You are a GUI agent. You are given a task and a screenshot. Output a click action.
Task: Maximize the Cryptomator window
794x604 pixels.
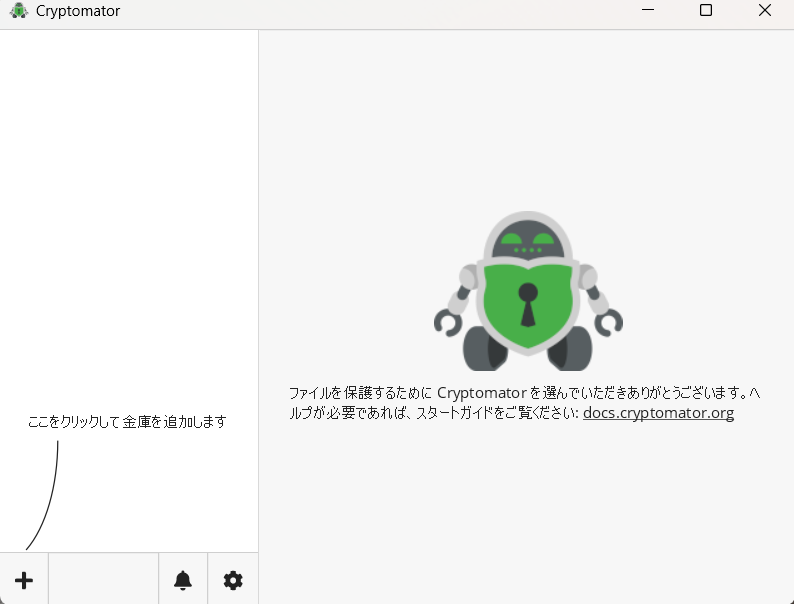coord(706,10)
